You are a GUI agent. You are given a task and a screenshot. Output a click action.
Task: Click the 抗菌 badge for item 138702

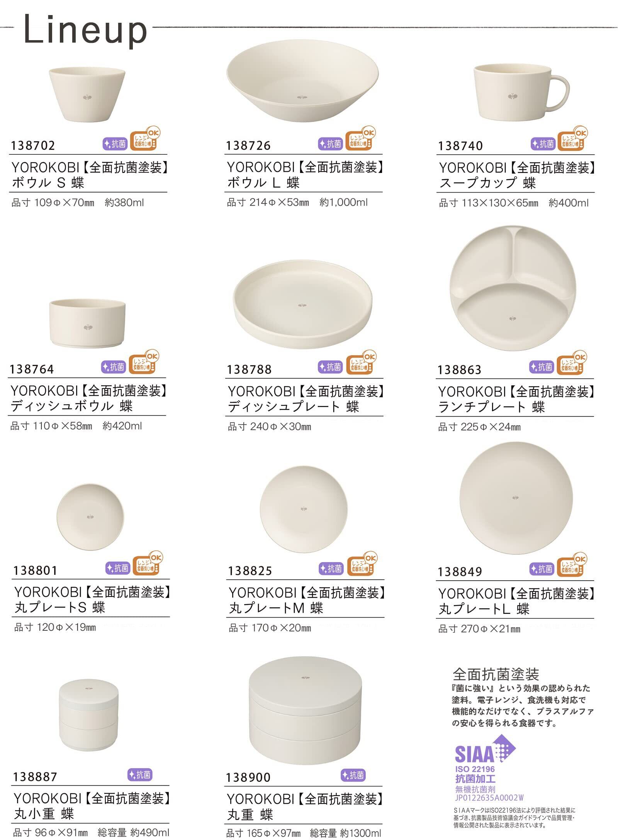[115, 144]
